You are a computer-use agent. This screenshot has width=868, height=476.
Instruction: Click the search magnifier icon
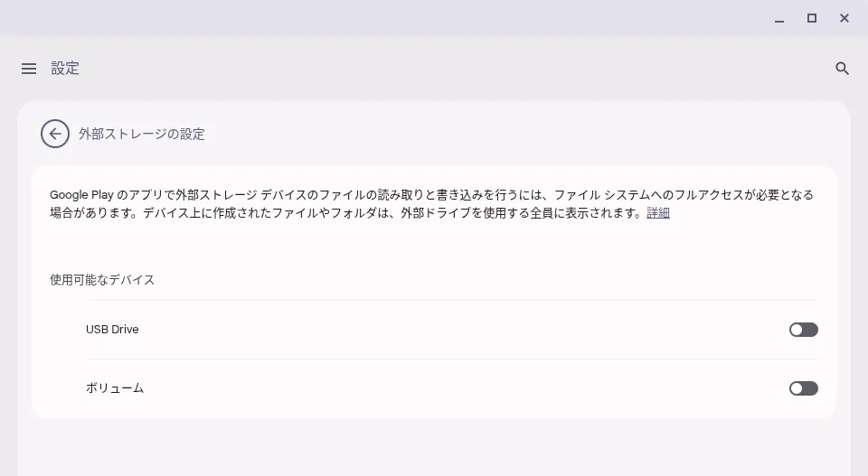[842, 69]
